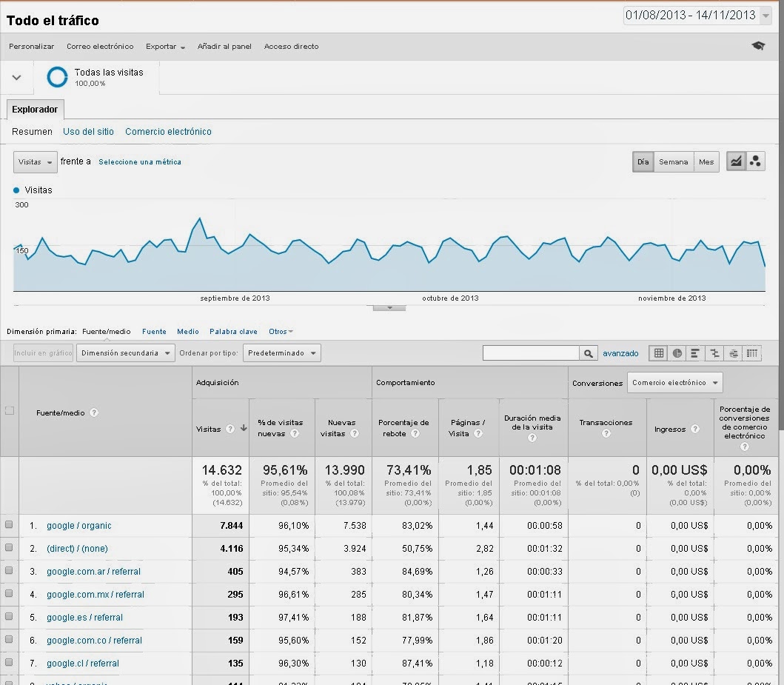784x685 pixels.
Task: Select the term cloud view icon
Action: (734, 353)
